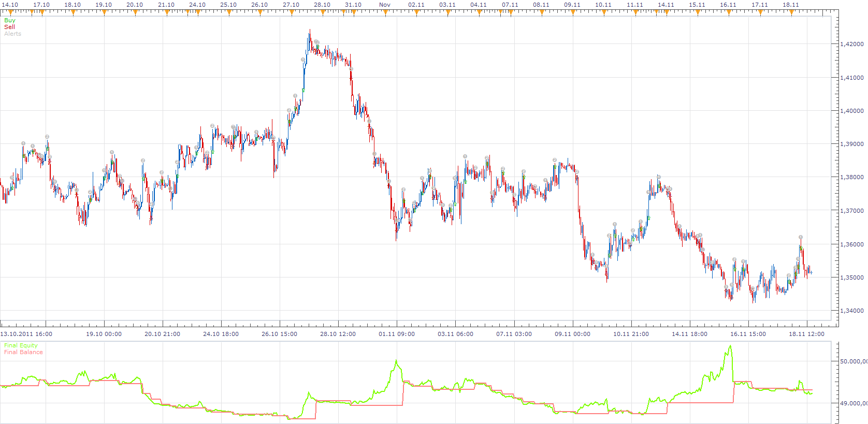Click the orange marker under 27.10

pyautogui.click(x=292, y=12)
